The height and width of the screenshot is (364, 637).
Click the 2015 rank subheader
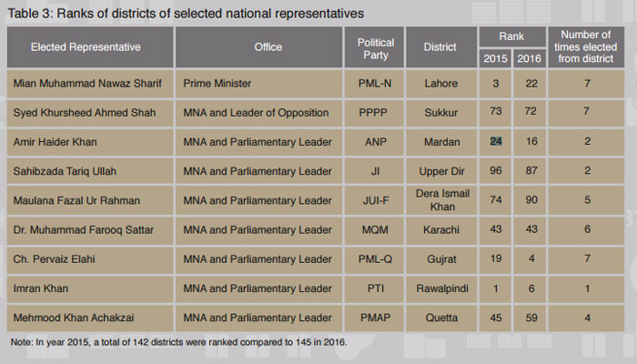(x=495, y=58)
